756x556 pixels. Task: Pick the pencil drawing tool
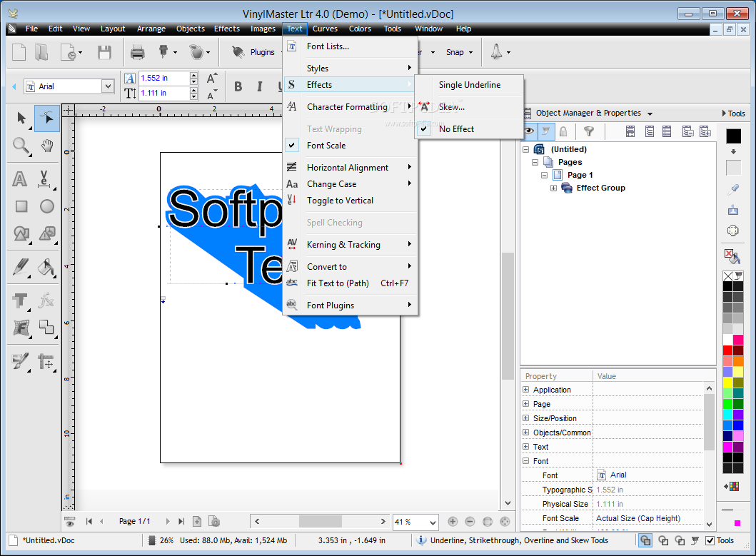click(x=21, y=267)
